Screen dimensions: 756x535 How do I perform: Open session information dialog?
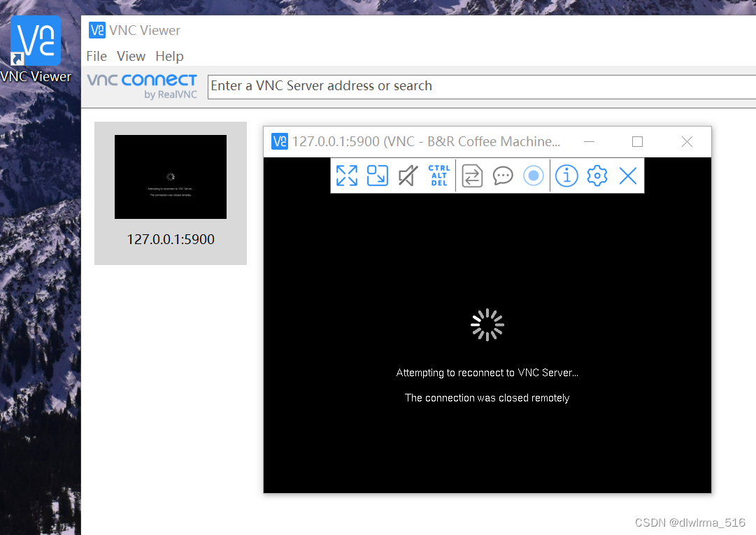point(566,176)
